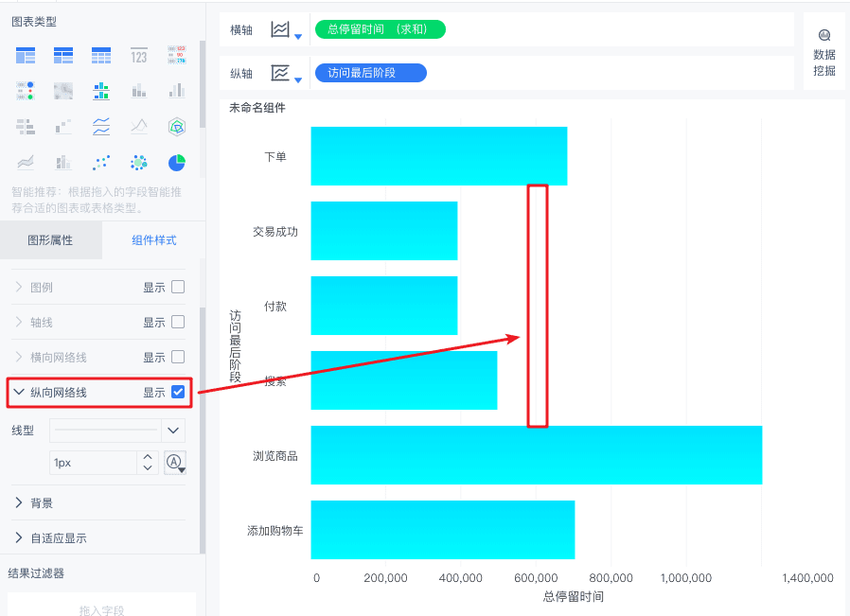Decrease the line width stepper

[x=148, y=468]
